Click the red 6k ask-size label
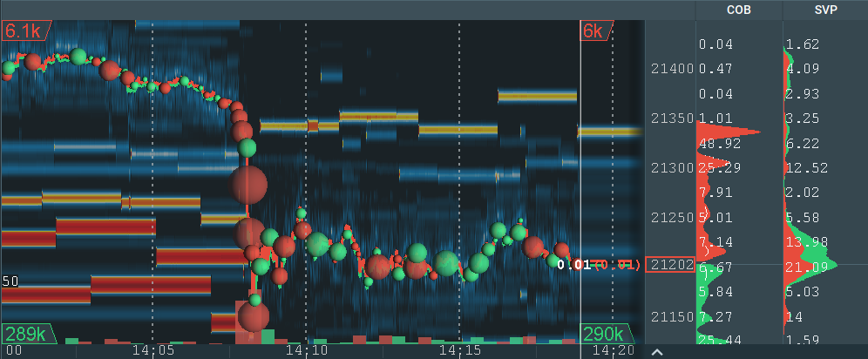Image resolution: width=868 pixels, height=359 pixels. click(x=596, y=30)
